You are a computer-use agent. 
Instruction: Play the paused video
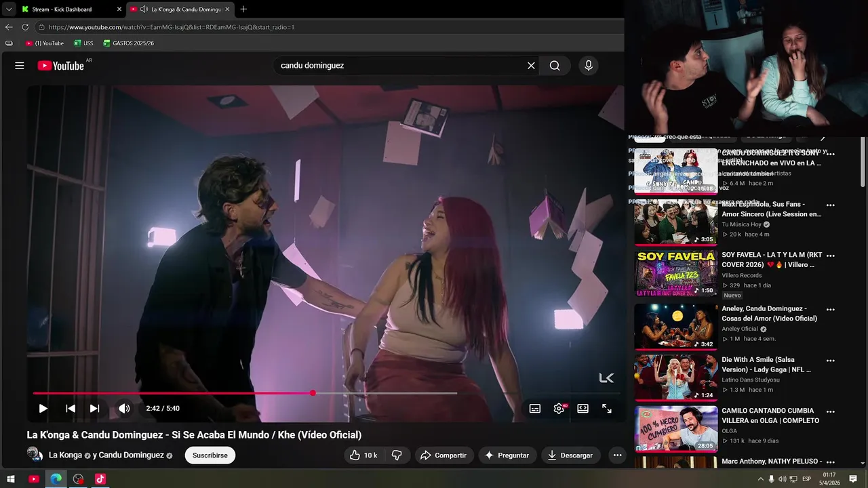click(x=43, y=408)
